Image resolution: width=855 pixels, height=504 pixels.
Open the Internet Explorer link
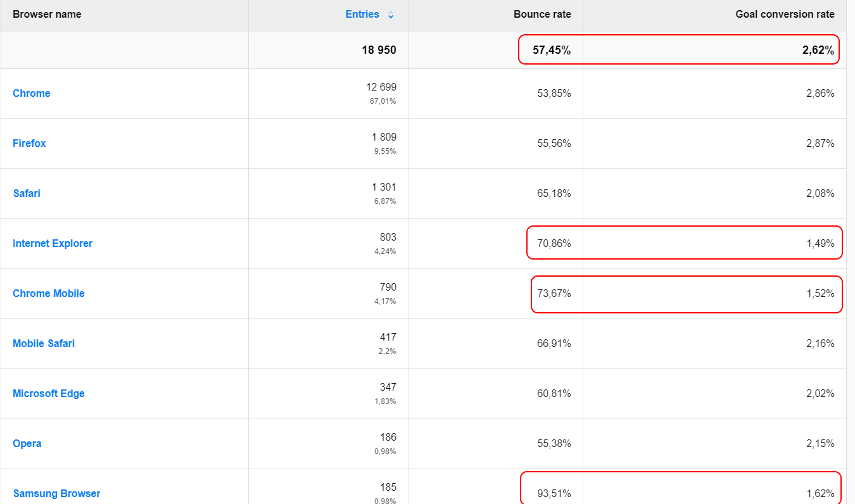(53, 243)
